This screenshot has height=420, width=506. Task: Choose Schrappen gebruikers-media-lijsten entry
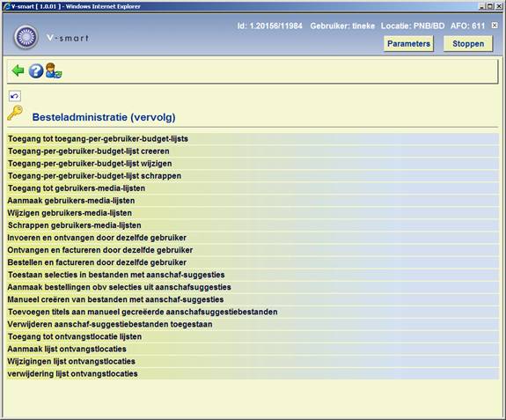(x=253, y=225)
